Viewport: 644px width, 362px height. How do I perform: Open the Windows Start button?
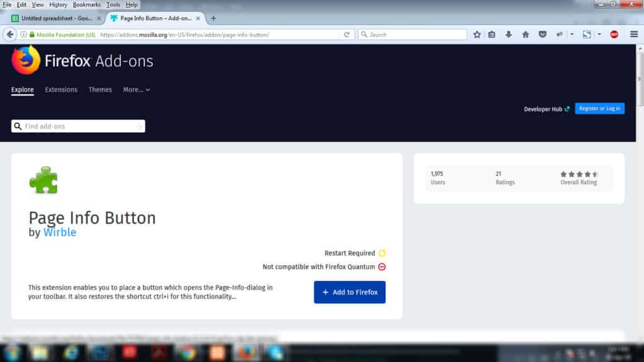tap(13, 353)
